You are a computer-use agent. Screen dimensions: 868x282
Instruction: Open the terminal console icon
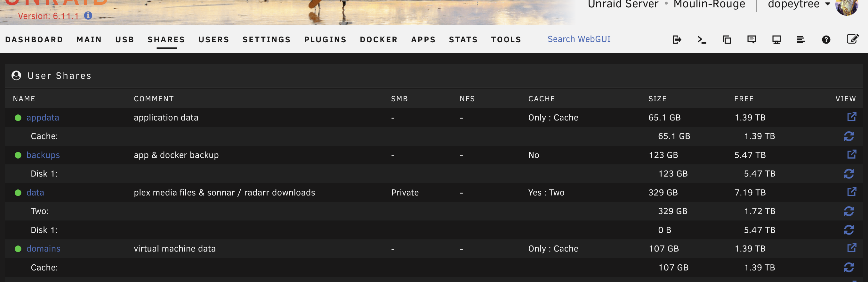point(702,39)
